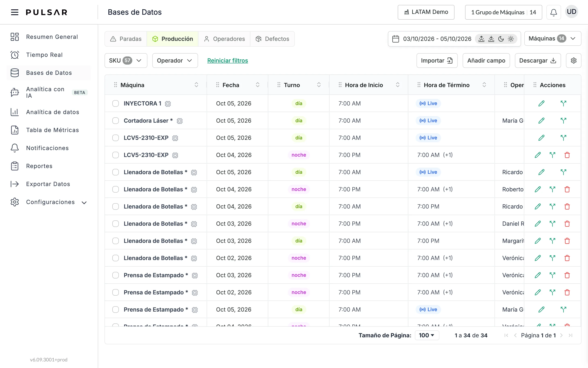Viewport: 588px width, 368px height.
Task: Open Analítica con IA in the sidebar
Action: click(x=49, y=92)
